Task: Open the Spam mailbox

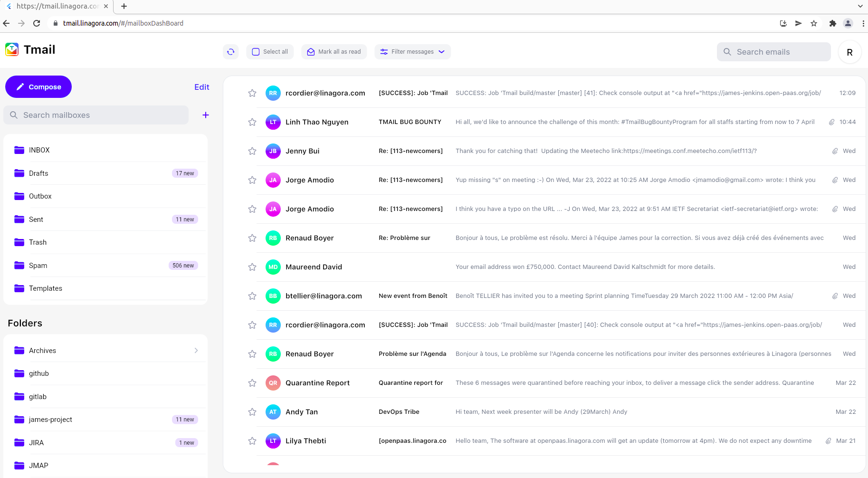Action: coord(38,265)
